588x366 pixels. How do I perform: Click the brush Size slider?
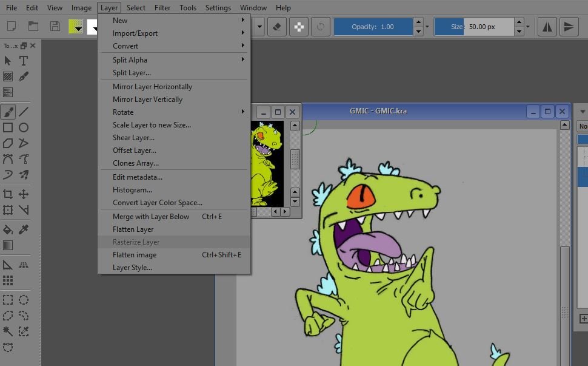(x=474, y=27)
